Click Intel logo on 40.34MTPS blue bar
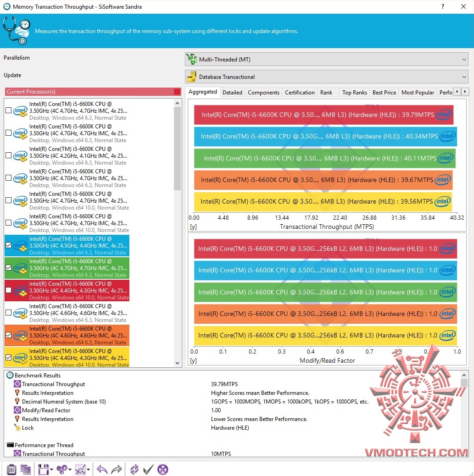Viewport: 474px width, 476px height. click(x=447, y=136)
